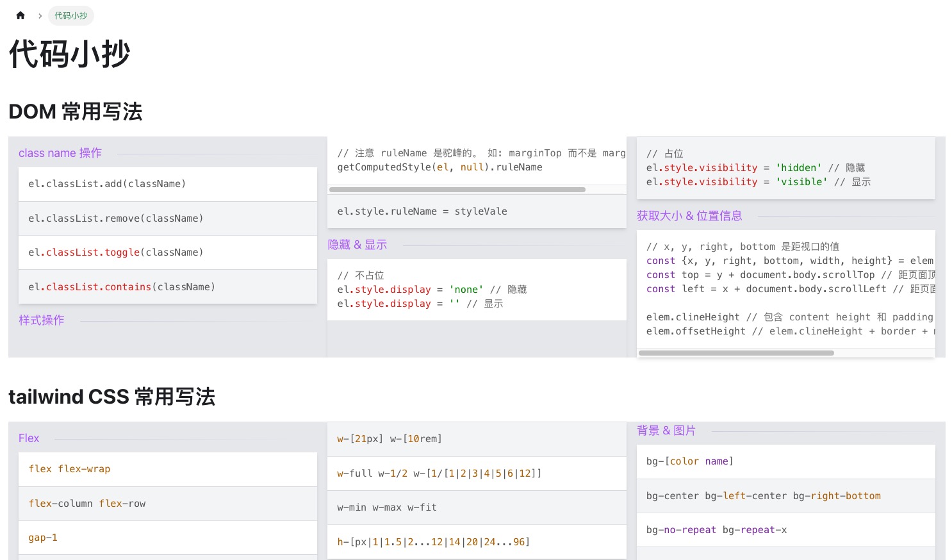
Task: Select the const left scrollLeft line
Action: click(791, 289)
